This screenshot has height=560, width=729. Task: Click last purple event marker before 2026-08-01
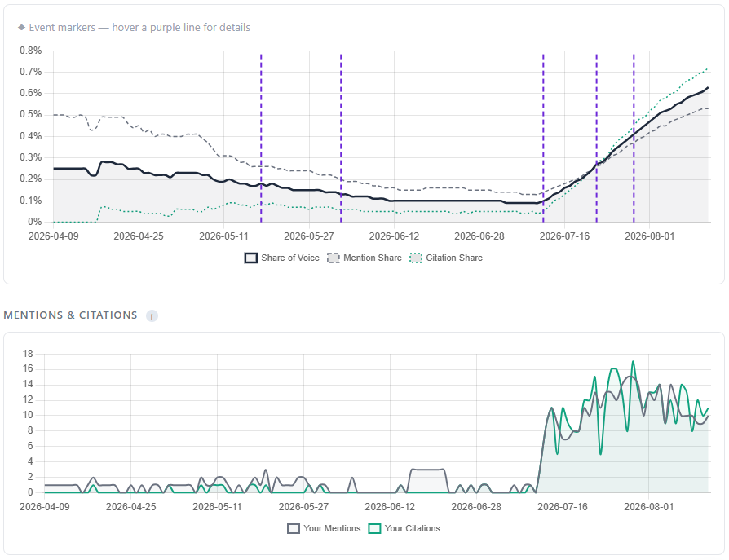(634, 136)
